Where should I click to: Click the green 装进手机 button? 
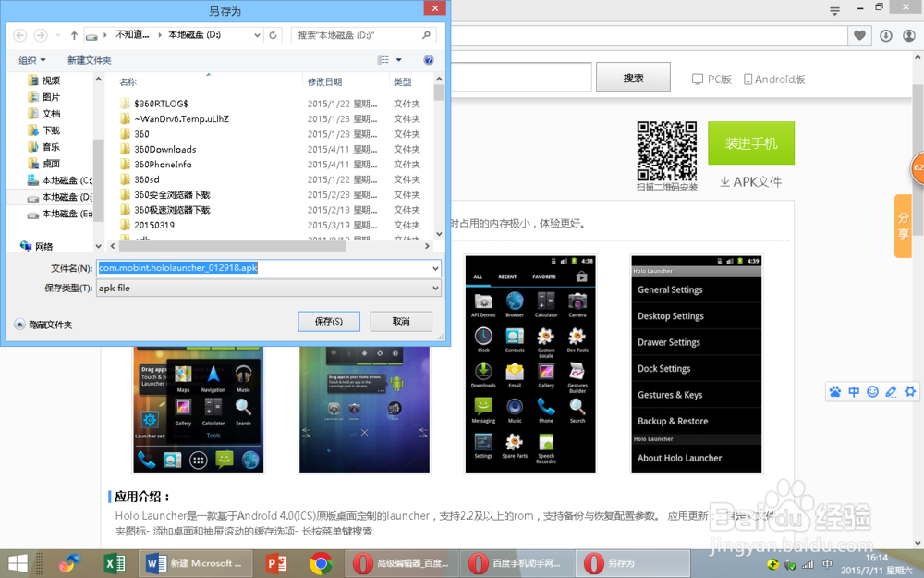point(750,142)
